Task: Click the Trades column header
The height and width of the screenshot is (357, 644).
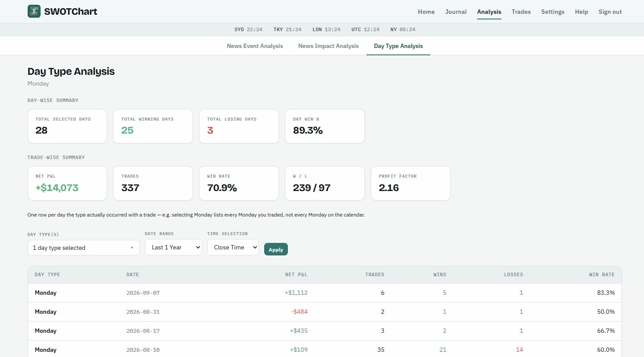Action: tap(375, 274)
